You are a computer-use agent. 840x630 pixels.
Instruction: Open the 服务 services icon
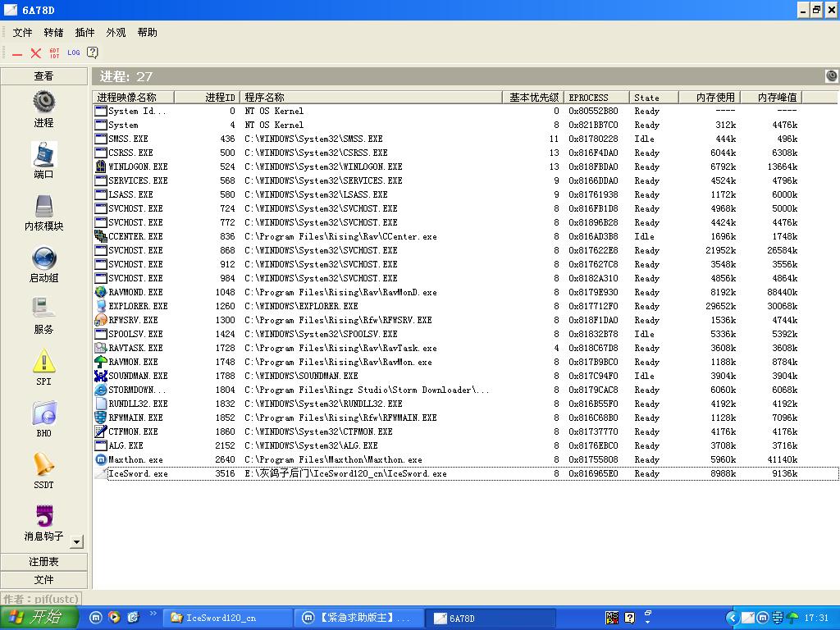(x=44, y=308)
